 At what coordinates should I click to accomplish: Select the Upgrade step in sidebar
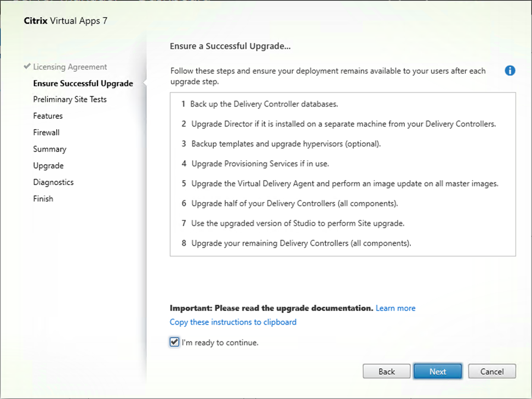49,166
